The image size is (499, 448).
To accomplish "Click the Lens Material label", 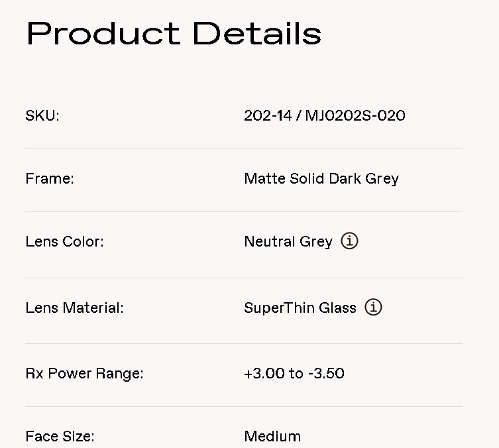I will click(x=74, y=308).
